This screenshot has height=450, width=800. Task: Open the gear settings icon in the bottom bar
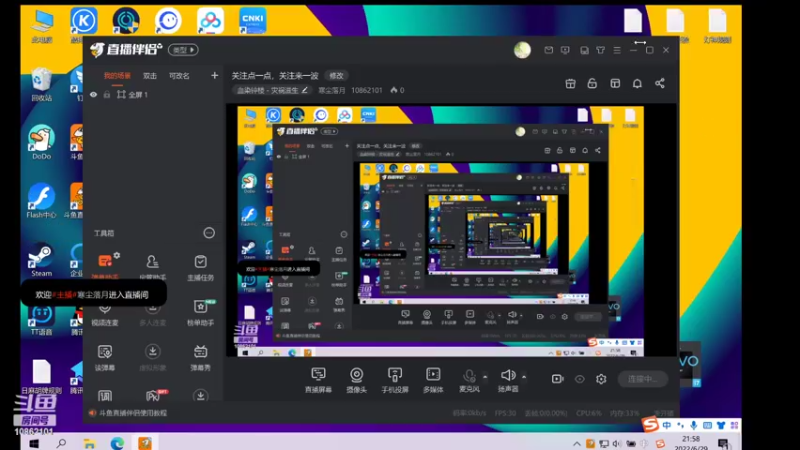pos(601,379)
